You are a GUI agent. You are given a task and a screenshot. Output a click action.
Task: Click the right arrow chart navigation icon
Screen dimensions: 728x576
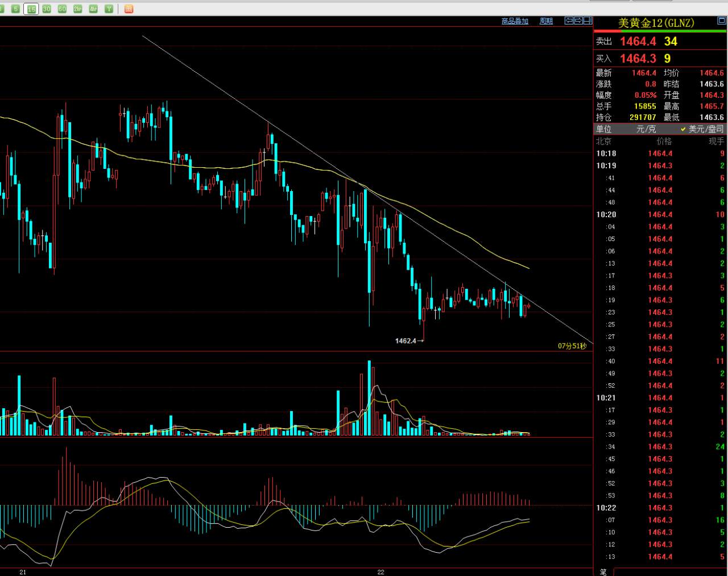pyautogui.click(x=578, y=21)
